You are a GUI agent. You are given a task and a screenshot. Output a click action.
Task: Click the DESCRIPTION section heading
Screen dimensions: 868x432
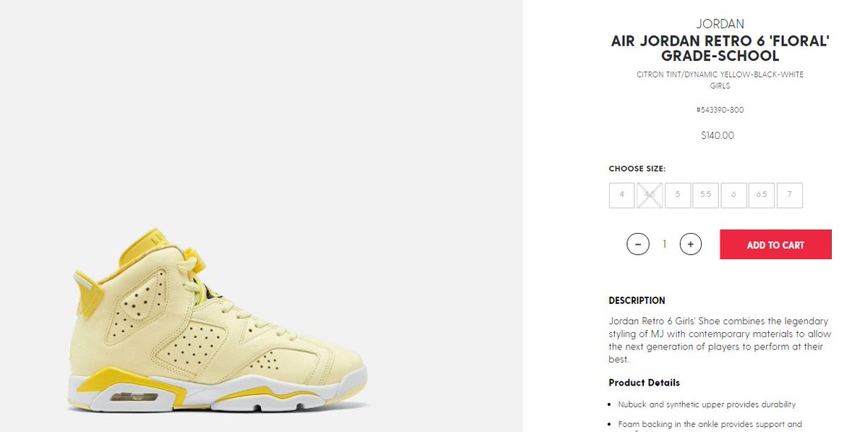click(x=637, y=300)
